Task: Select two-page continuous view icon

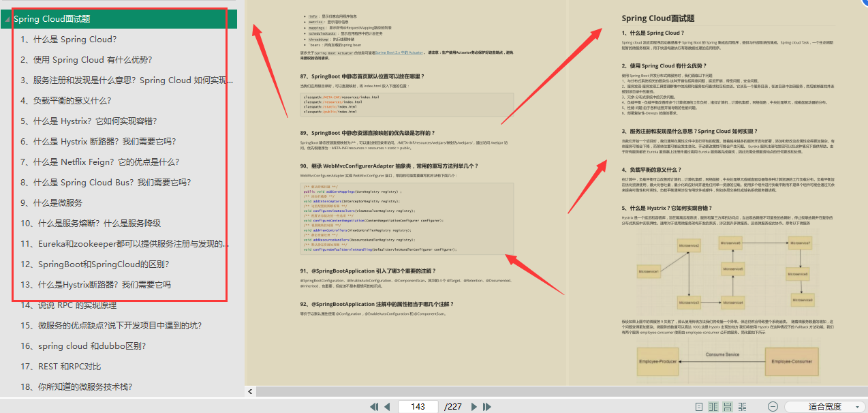Action: [x=743, y=406]
